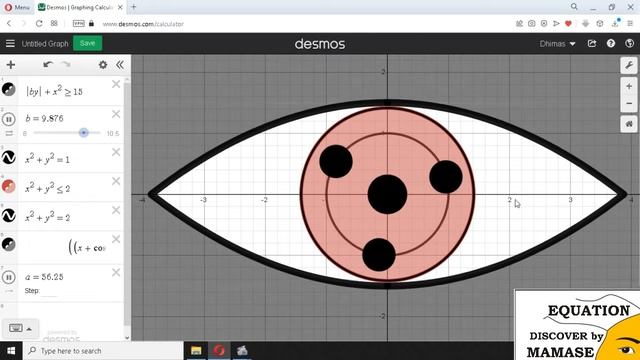Click the Untitled Graph title

[45, 44]
